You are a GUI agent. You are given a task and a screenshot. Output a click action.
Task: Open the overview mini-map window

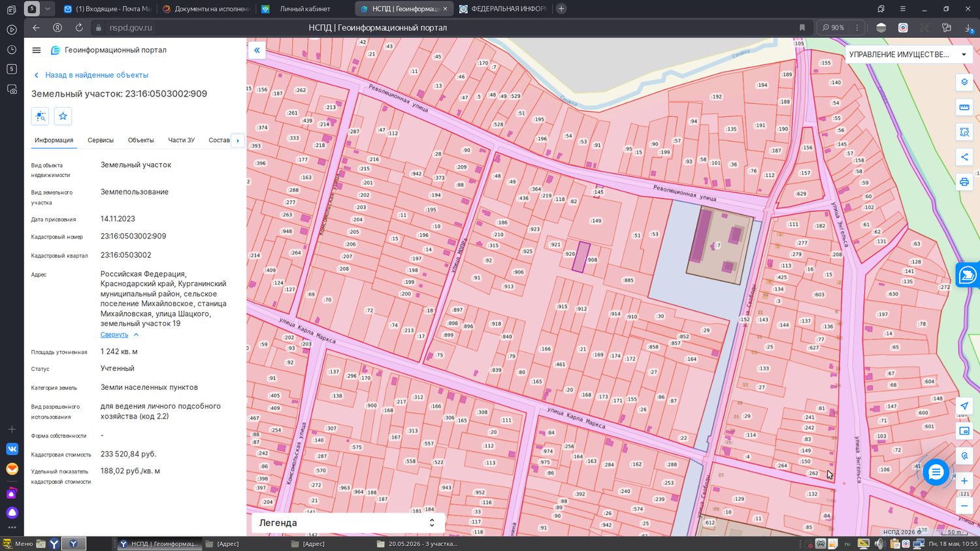click(x=964, y=431)
